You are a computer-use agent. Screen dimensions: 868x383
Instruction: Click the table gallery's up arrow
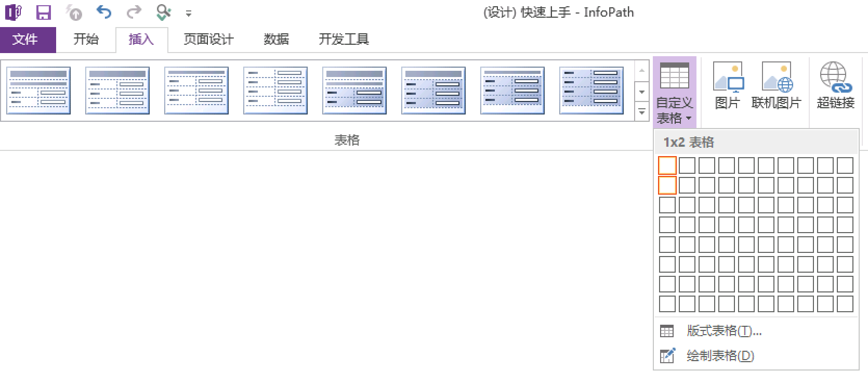[x=642, y=71]
